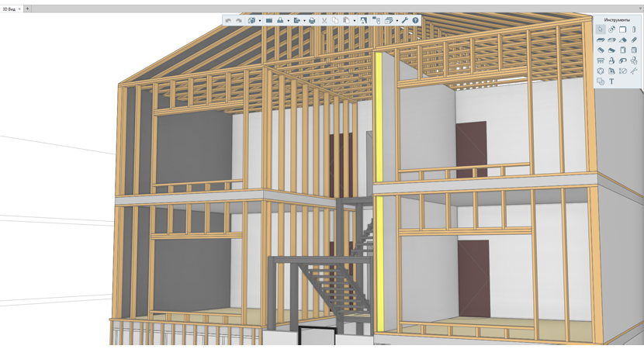
Task: Pick the Roof tool icon
Action: (x=622, y=40)
